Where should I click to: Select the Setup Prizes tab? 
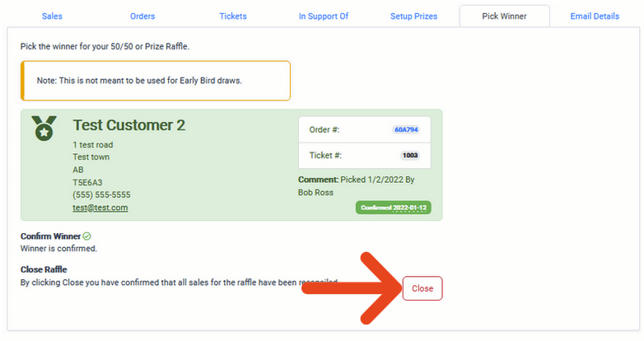[413, 16]
